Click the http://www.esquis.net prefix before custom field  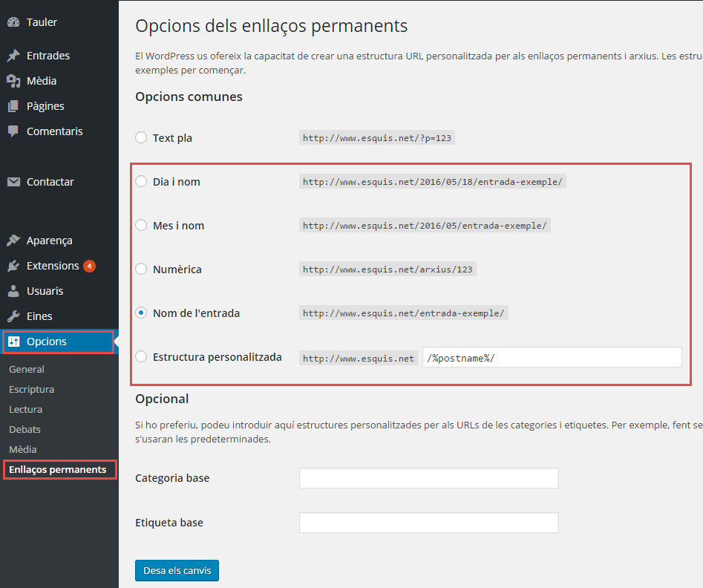point(359,358)
